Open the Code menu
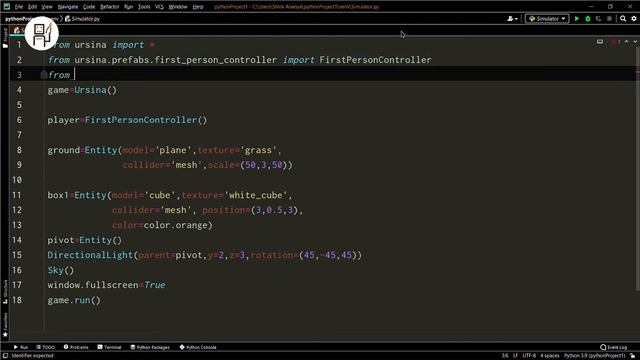The width and height of the screenshot is (640, 360). coord(89,7)
